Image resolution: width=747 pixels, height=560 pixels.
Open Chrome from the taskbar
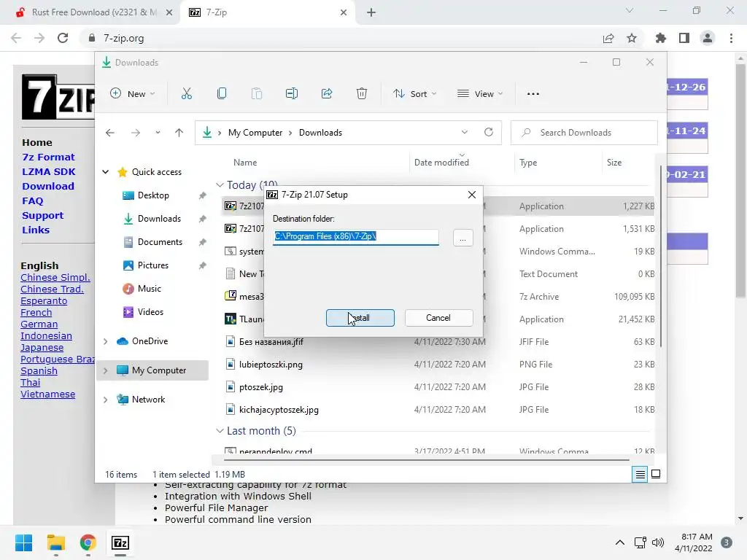pos(88,542)
